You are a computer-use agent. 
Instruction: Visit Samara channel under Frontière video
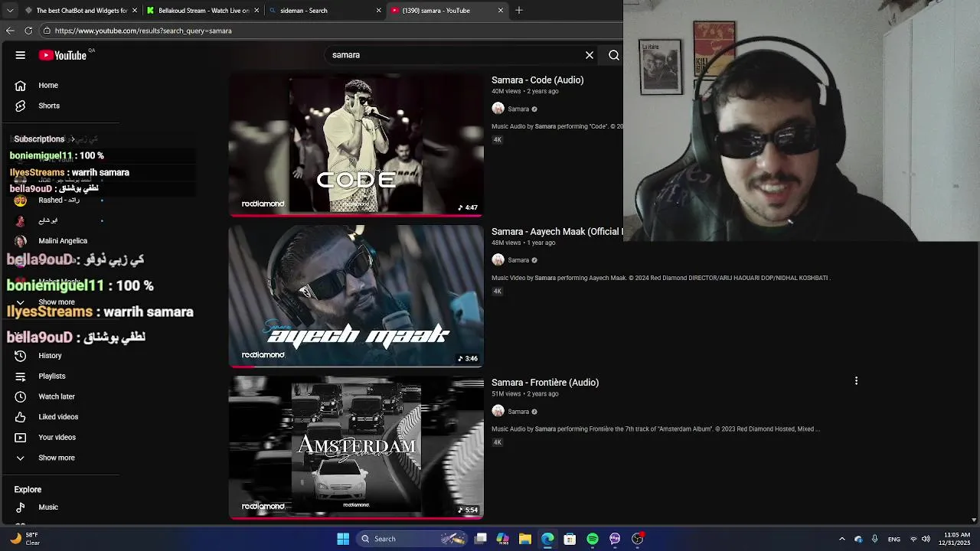[x=518, y=412]
